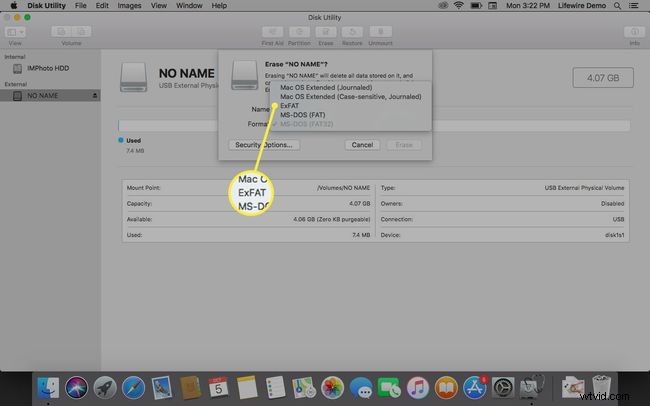Select MS-DOS (FAT) format option
The height and width of the screenshot is (406, 650).
[x=303, y=115]
